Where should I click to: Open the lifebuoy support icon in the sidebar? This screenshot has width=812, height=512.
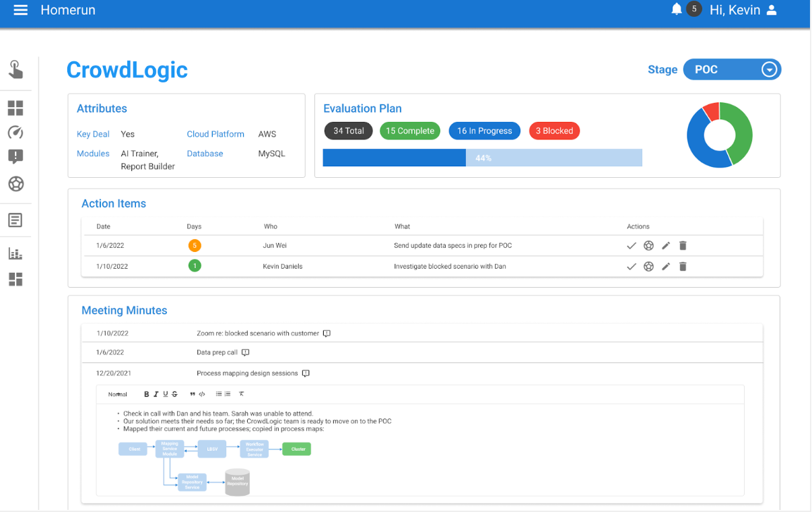15,183
